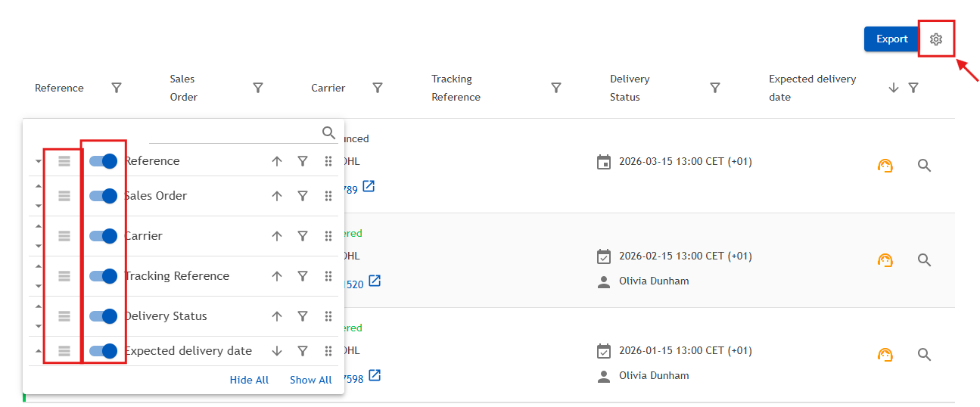Viewport: 980px width, 407px height.
Task: Disable the Carrier column toggle
Action: [x=103, y=236]
